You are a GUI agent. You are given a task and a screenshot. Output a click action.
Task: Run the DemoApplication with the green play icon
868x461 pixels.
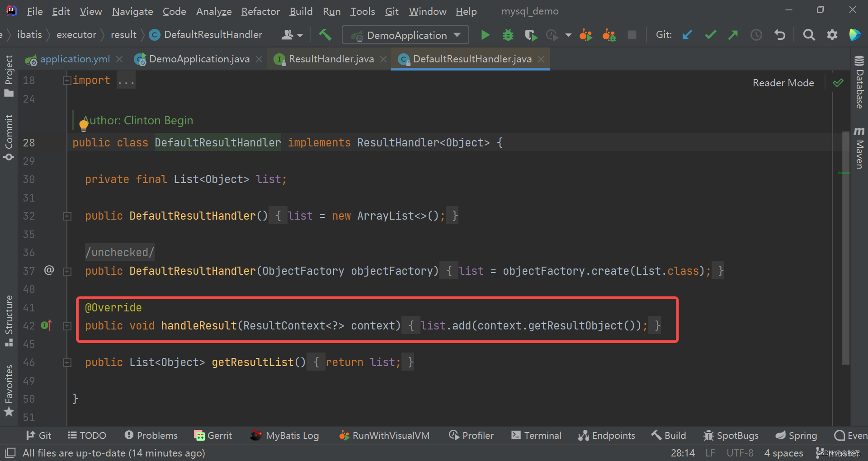pos(485,35)
